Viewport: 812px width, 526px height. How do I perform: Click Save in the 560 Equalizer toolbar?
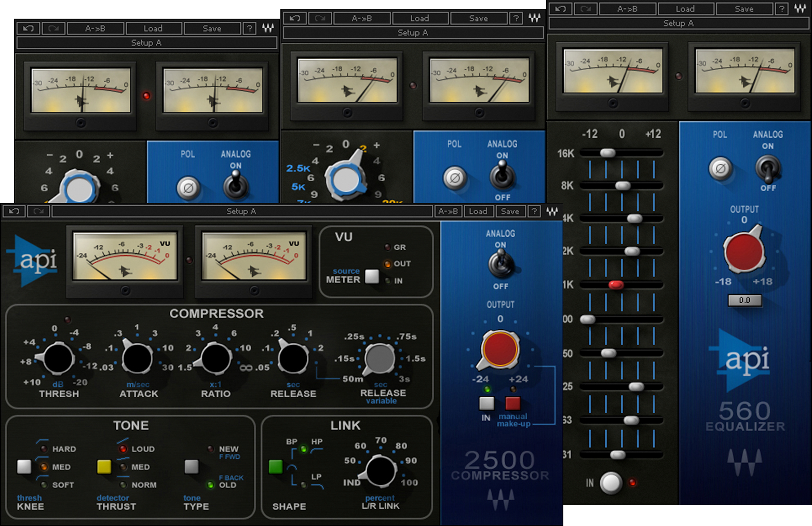pyautogui.click(x=743, y=9)
